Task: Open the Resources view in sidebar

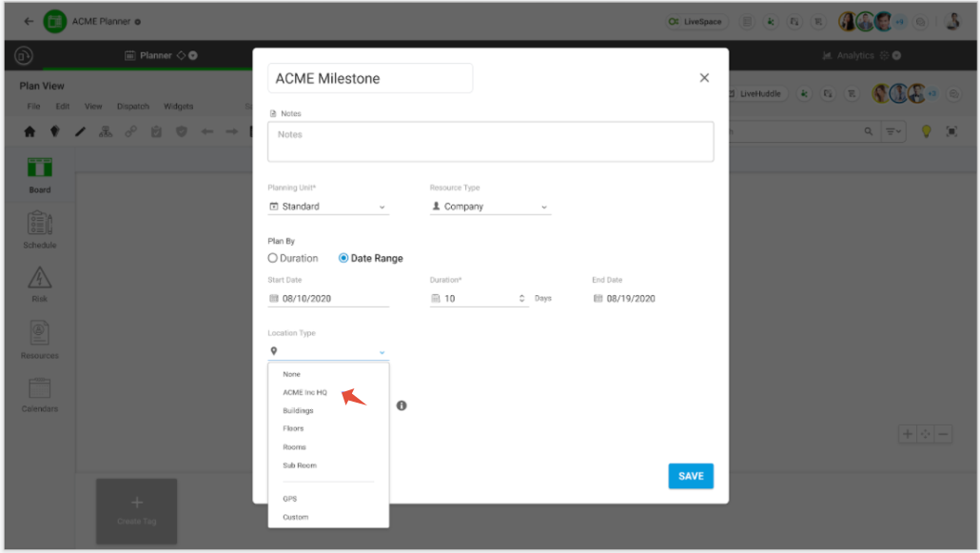Action: pos(39,340)
